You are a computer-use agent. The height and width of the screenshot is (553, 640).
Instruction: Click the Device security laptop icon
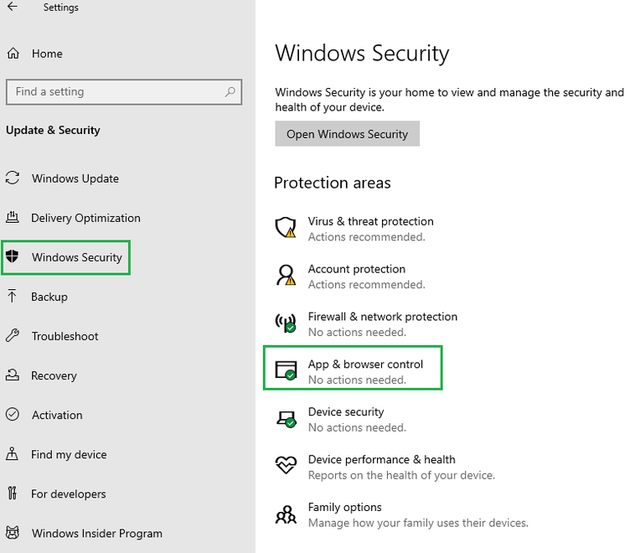286,419
